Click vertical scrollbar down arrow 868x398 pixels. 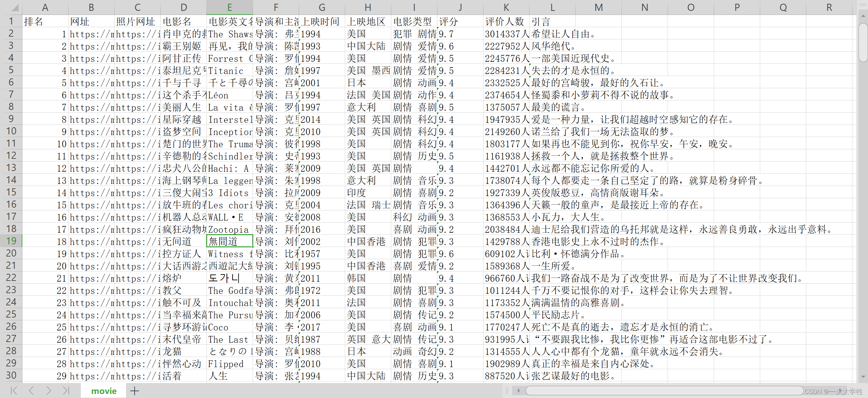(x=863, y=377)
